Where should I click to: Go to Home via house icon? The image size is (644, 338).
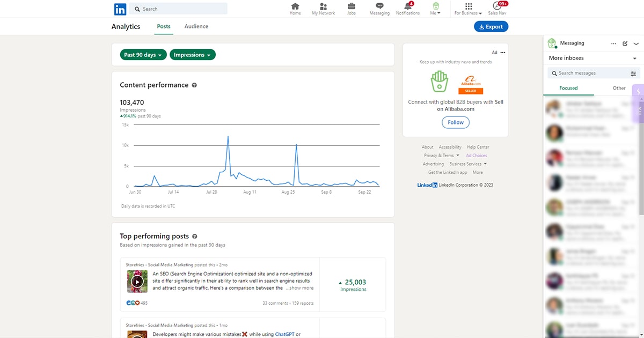point(295,6)
